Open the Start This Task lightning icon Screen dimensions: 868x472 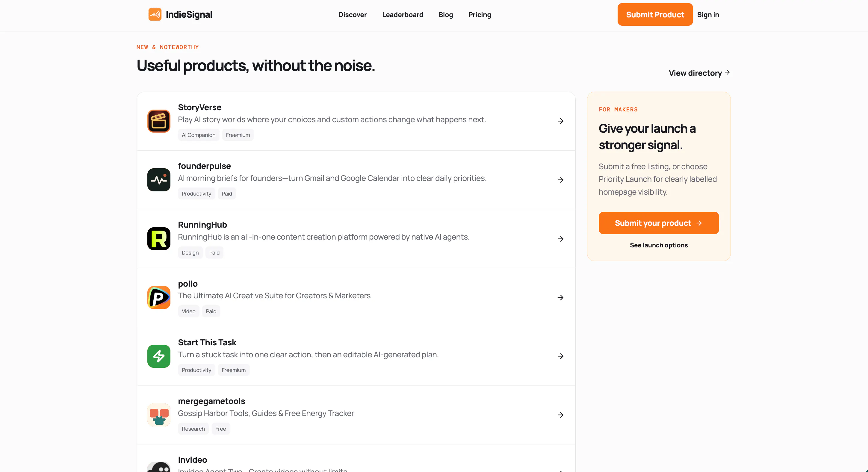coord(159,356)
